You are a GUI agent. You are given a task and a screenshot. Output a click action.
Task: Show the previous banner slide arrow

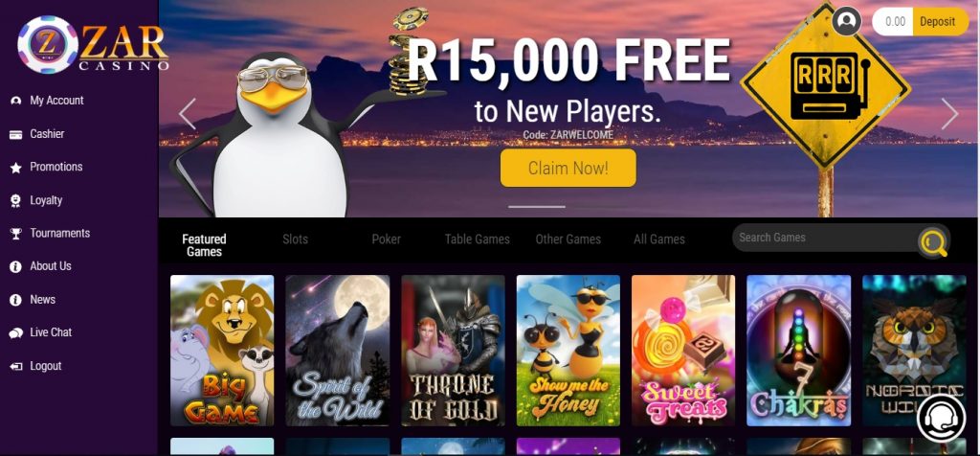click(x=188, y=114)
